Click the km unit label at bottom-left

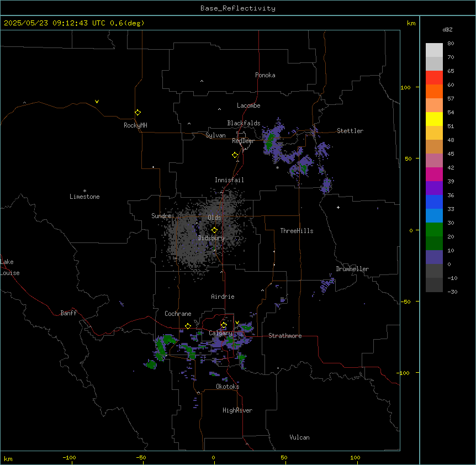(8, 458)
